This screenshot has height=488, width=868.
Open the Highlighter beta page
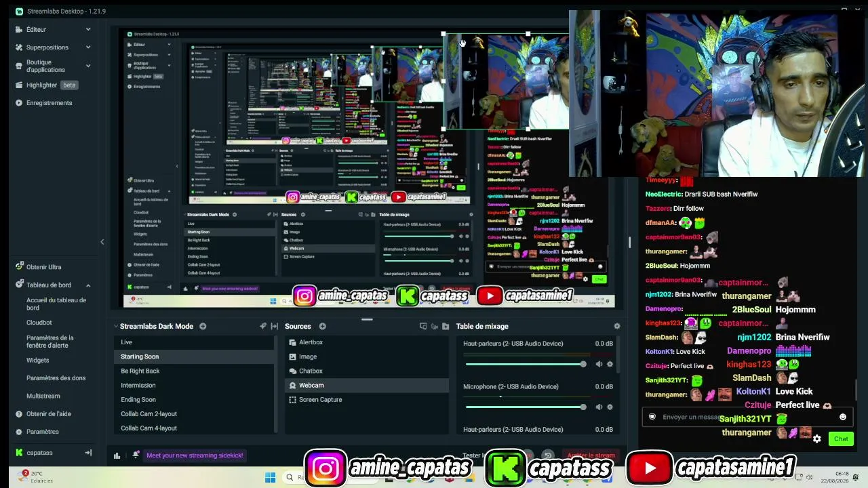(x=52, y=85)
